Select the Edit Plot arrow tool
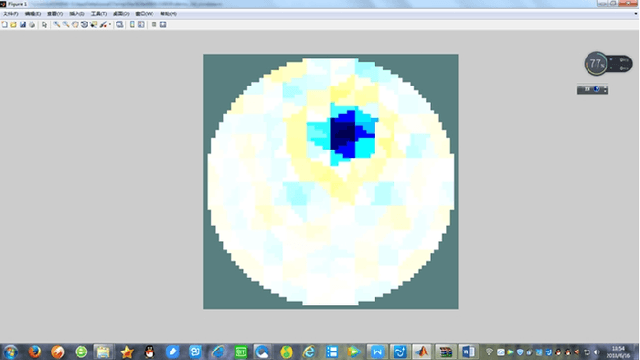Screen dimensions: 640x360 click(x=44, y=25)
